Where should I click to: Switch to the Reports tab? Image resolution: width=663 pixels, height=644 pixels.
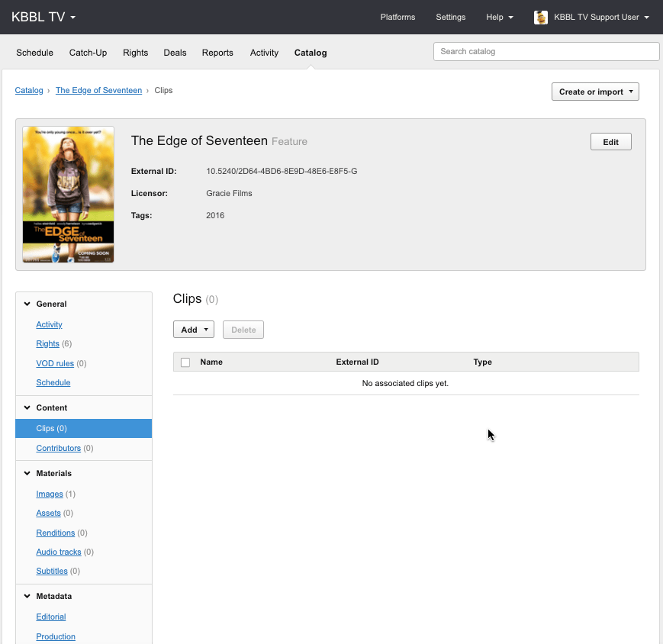click(217, 53)
